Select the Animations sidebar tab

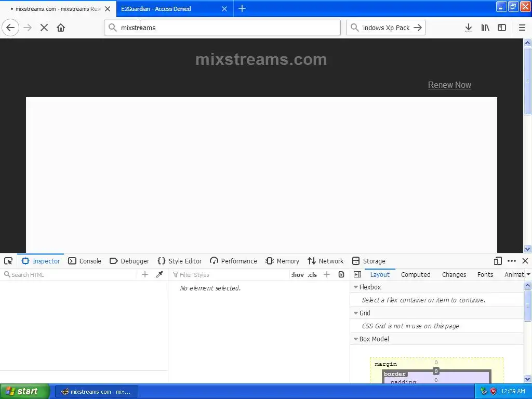514,274
